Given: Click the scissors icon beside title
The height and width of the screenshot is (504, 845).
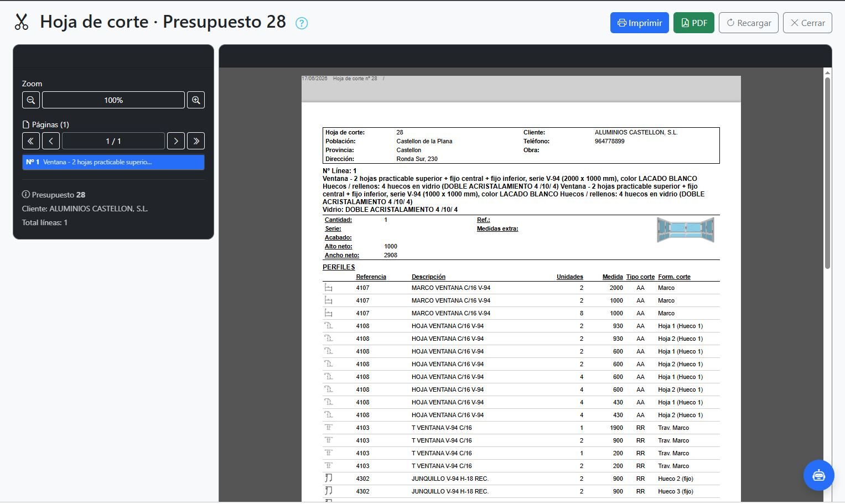Looking at the screenshot, I should tap(22, 22).
